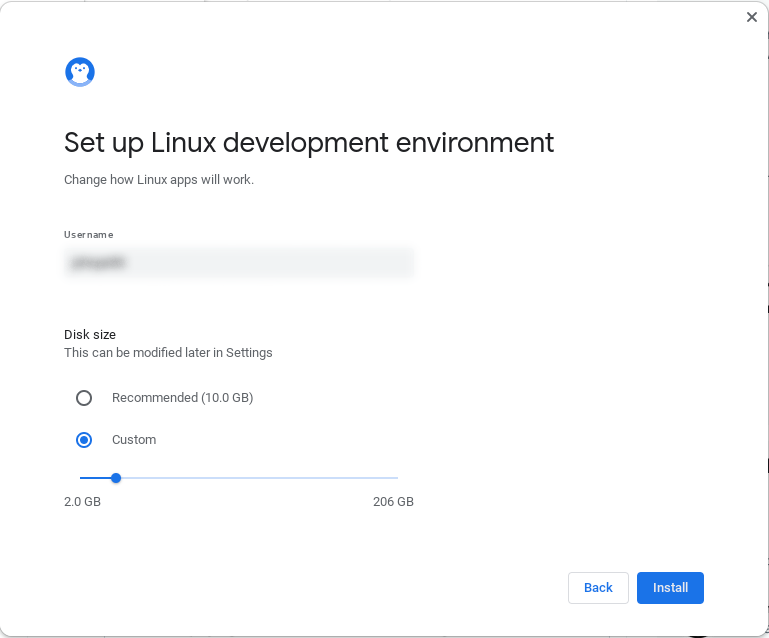Image resolution: width=769 pixels, height=638 pixels.
Task: Click the disk size slider handle
Action: (x=116, y=478)
